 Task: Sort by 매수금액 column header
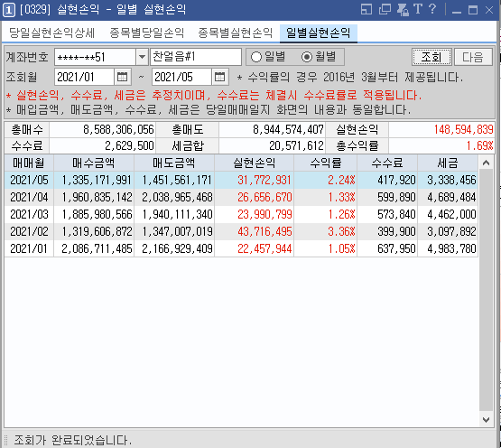[x=94, y=163]
